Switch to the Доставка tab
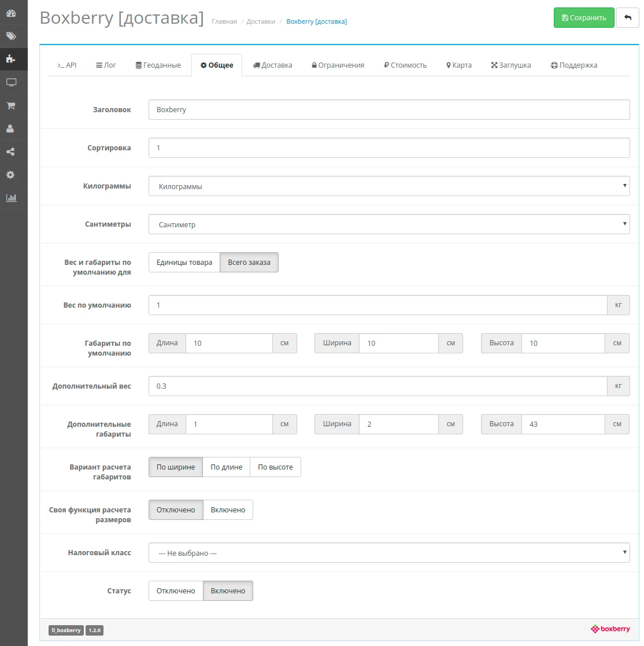This screenshot has height=646, width=644. click(x=273, y=65)
